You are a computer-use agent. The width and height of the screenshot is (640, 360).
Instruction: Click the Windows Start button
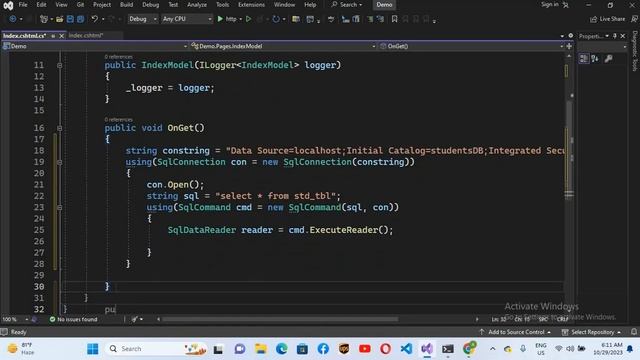pos(93,349)
